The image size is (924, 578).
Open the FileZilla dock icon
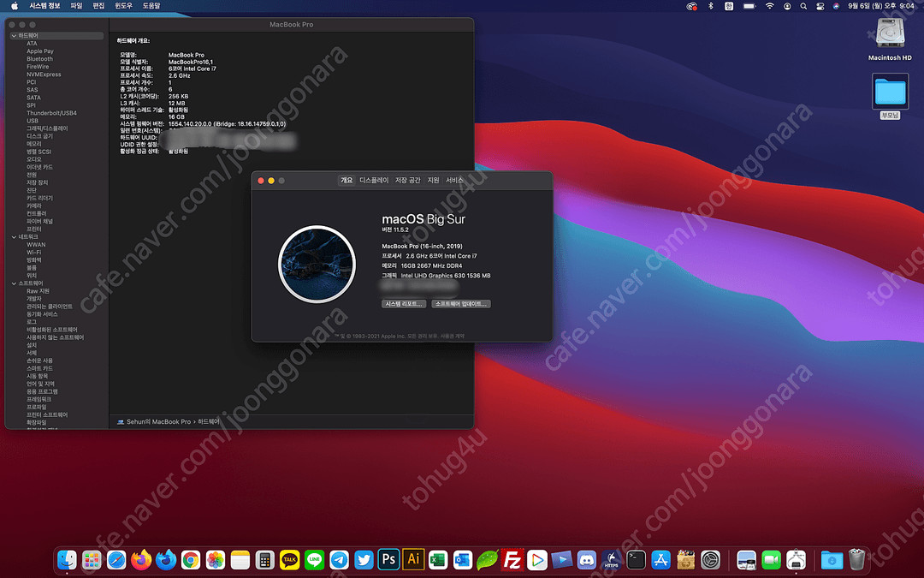pyautogui.click(x=512, y=560)
